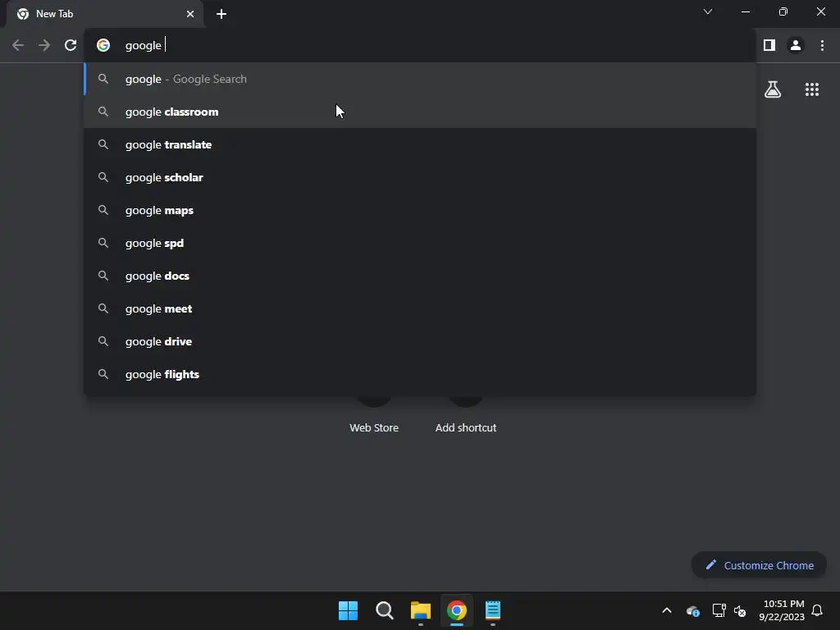Select 'google maps' suggestion
This screenshot has height=630, width=840.
(x=420, y=211)
